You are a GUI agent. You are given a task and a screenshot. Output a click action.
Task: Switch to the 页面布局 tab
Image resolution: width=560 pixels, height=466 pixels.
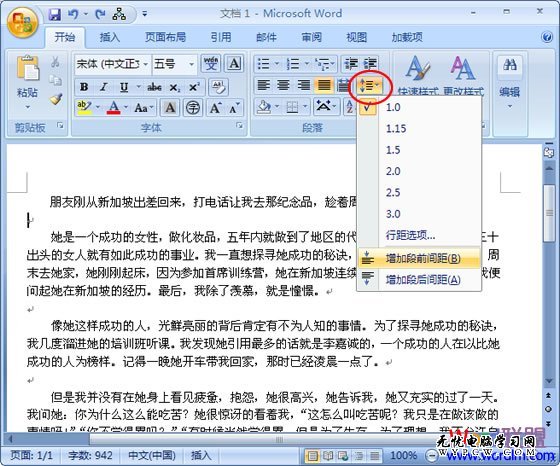pos(165,37)
